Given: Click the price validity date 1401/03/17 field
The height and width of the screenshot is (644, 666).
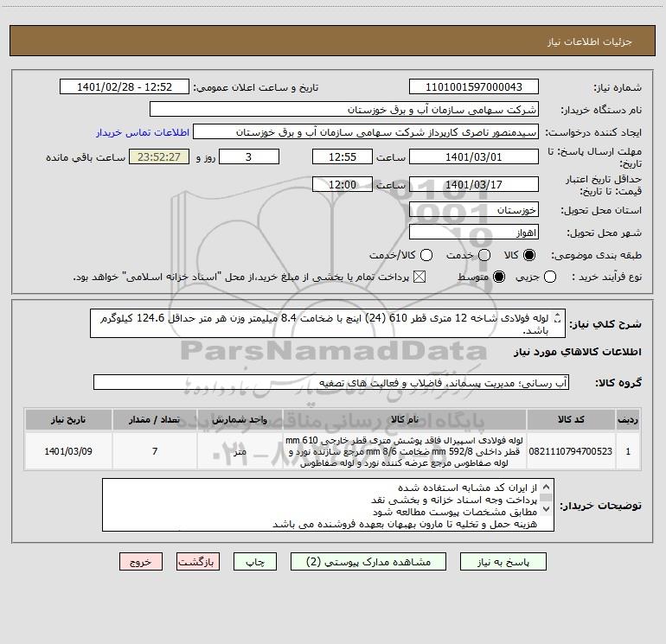Looking at the screenshot, I should coord(474,184).
